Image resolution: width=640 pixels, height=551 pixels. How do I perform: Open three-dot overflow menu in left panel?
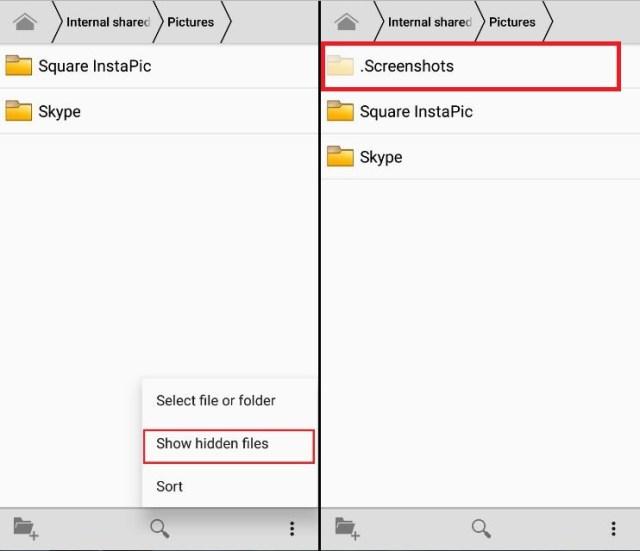[292, 529]
